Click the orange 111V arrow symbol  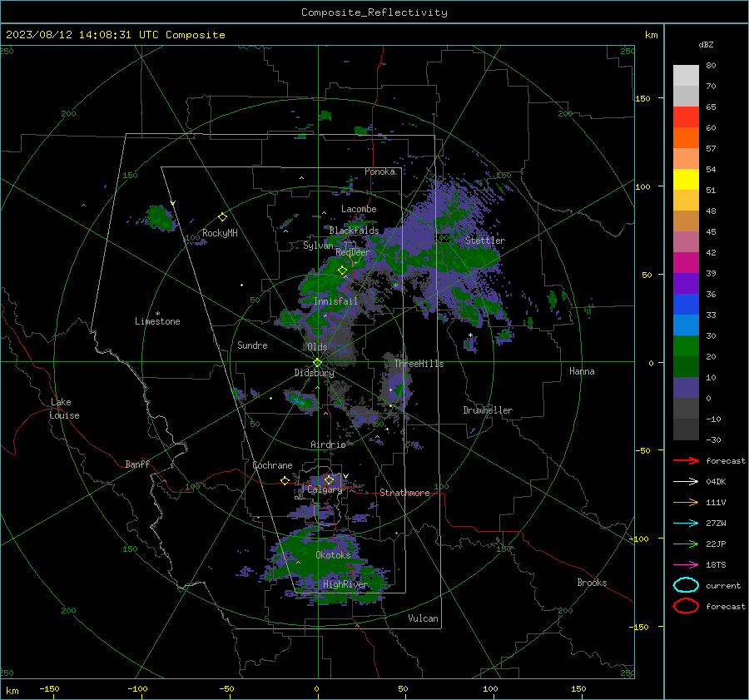[686, 502]
